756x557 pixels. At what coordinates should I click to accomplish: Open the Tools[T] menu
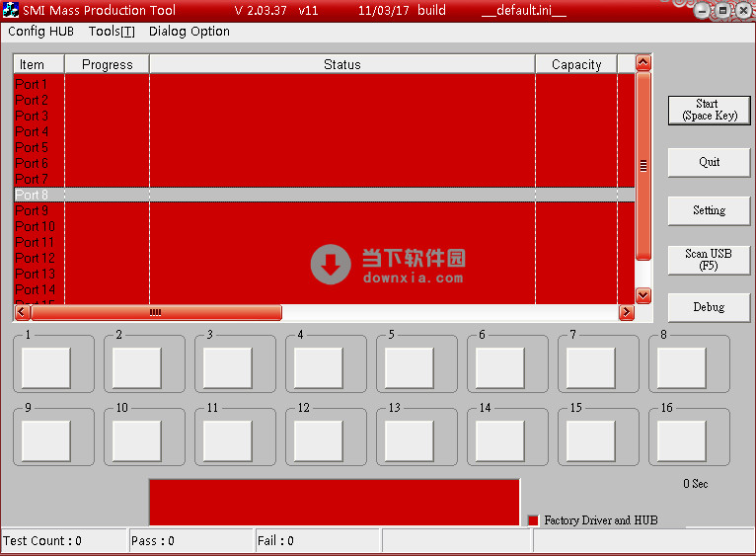coord(112,32)
